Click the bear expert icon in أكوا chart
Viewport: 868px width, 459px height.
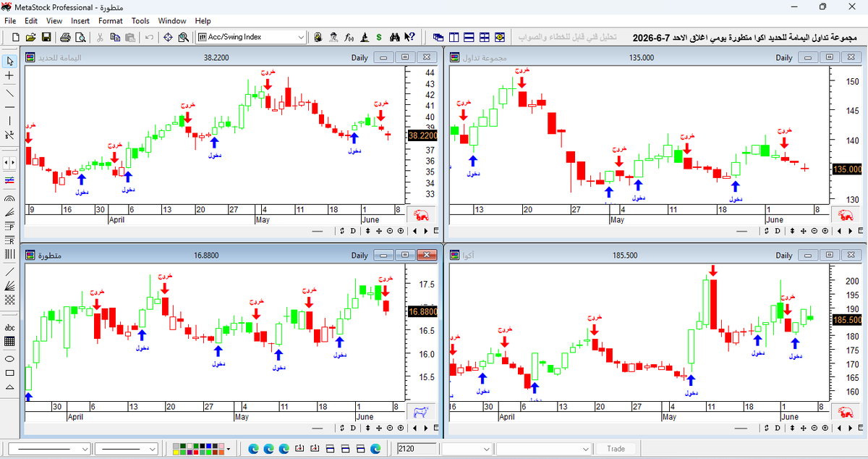point(844,412)
